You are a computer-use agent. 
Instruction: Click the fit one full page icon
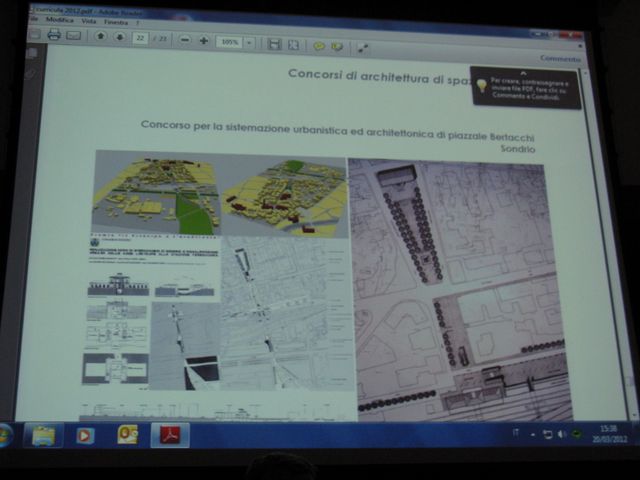pyautogui.click(x=293, y=44)
